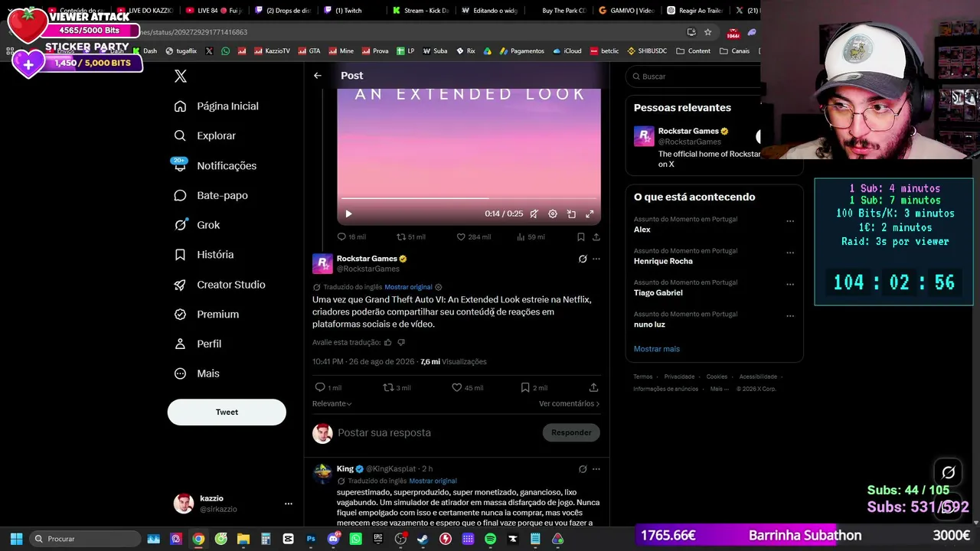Open Steam from the taskbar
The width and height of the screenshot is (980, 551).
click(x=423, y=539)
